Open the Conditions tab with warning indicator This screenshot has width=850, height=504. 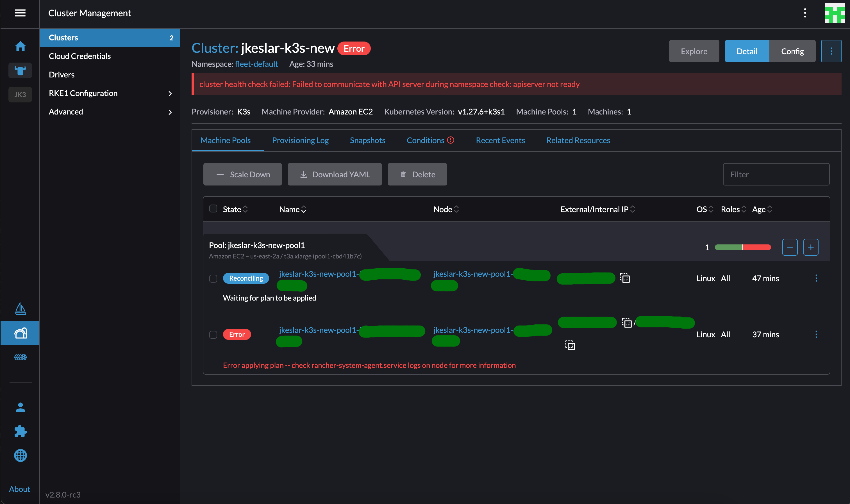coord(429,140)
